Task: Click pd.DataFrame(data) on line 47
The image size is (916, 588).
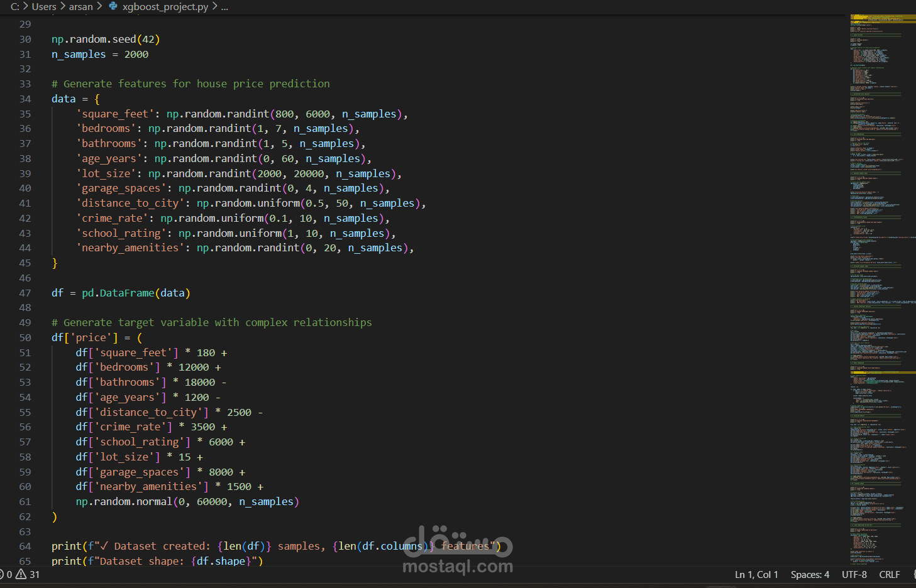Action: 136,293
